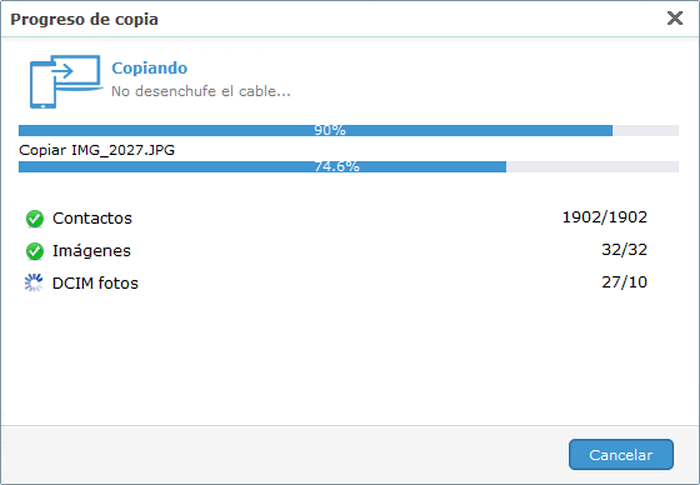Click gray unfilled end of lower progress bar

(x=592, y=167)
